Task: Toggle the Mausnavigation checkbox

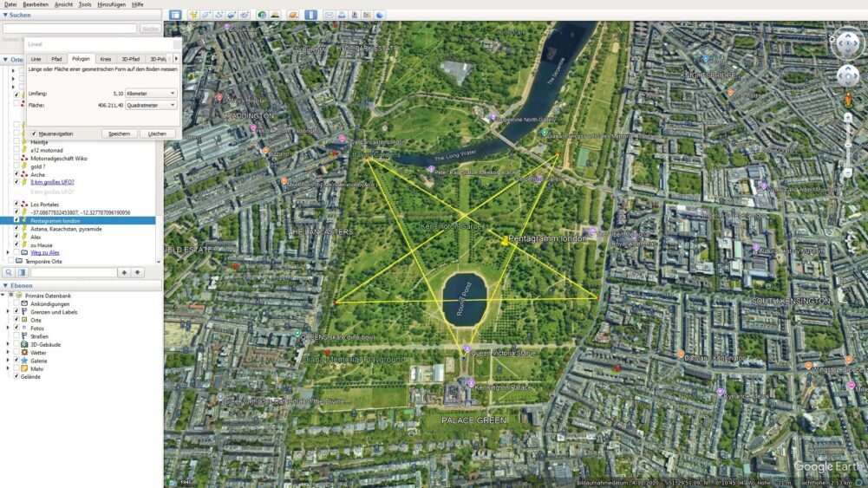Action: (34, 133)
